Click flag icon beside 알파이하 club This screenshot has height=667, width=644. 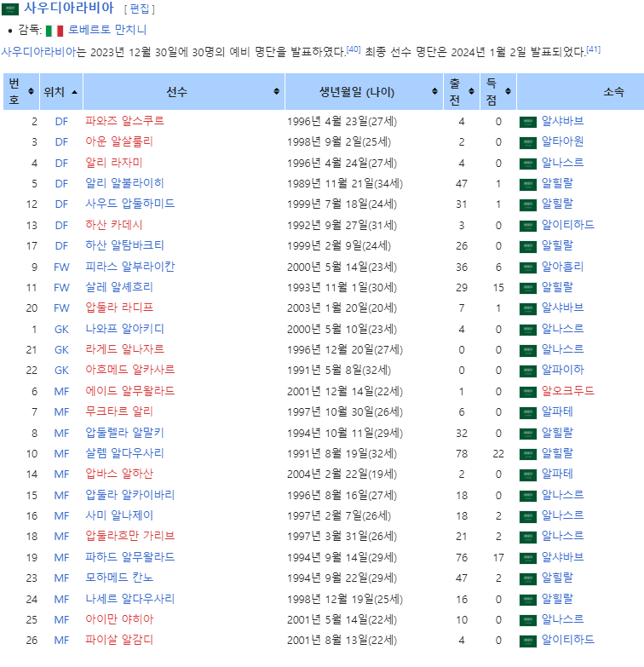coord(528,371)
